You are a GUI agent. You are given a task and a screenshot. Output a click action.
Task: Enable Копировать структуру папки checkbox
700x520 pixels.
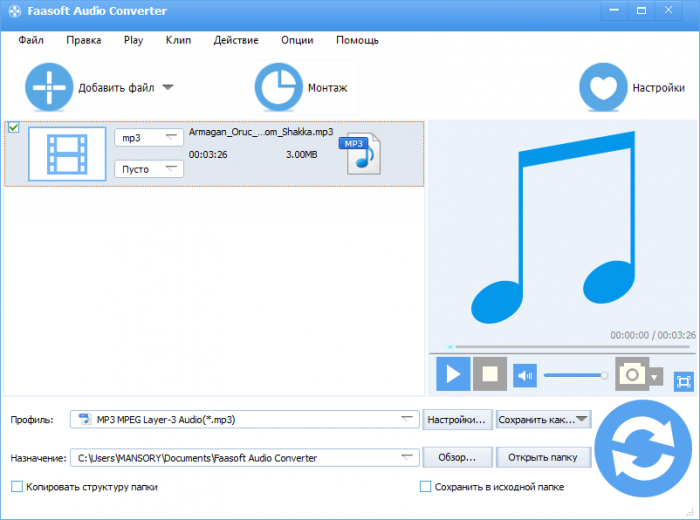[17, 487]
